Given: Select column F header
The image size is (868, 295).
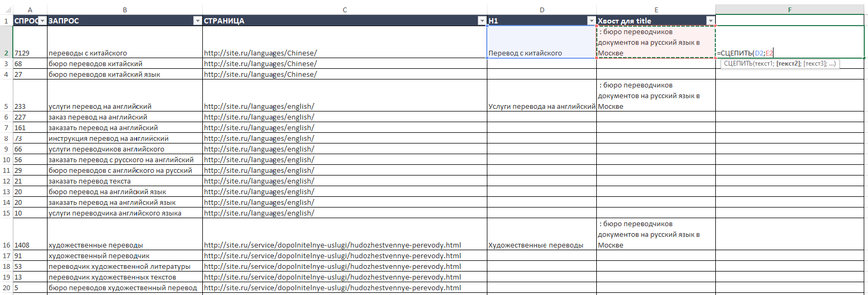Looking at the screenshot, I should [790, 10].
